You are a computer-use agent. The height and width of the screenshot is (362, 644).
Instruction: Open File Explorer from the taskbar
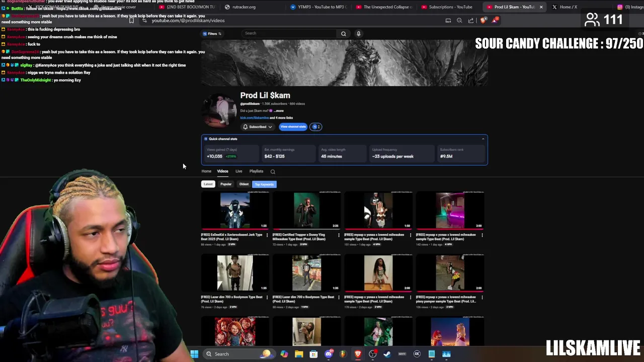(299, 354)
